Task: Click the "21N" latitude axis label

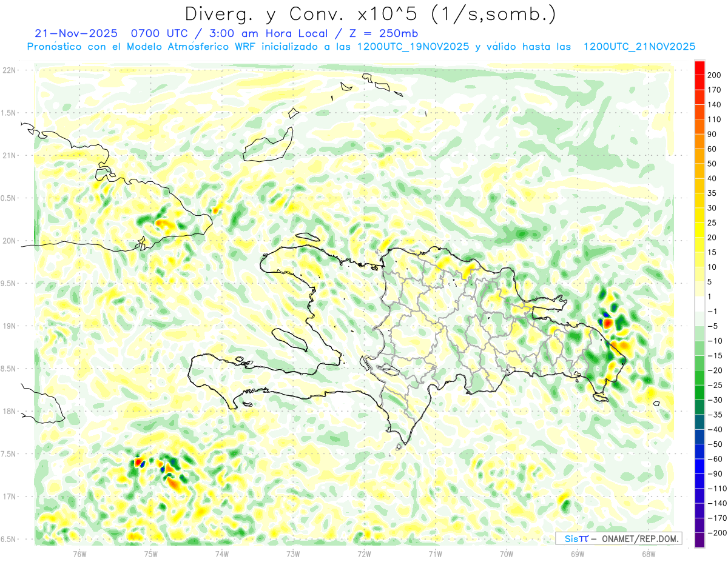Action: point(9,156)
